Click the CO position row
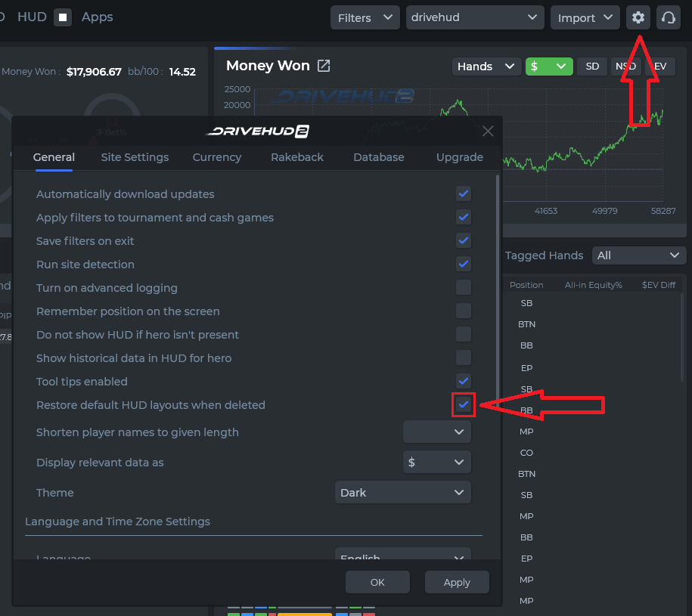Image resolution: width=692 pixels, height=616 pixels. tap(526, 453)
